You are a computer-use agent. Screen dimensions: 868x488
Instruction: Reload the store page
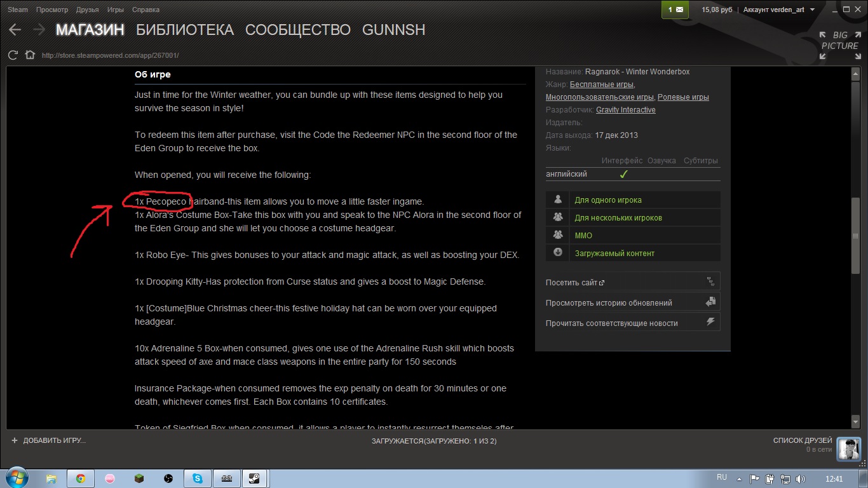pos(13,55)
